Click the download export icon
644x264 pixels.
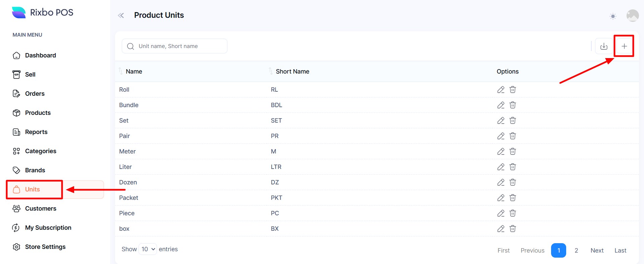604,46
